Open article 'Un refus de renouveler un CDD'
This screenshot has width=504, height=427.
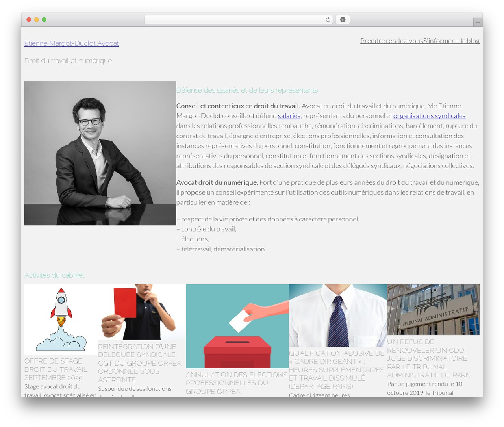point(429,358)
